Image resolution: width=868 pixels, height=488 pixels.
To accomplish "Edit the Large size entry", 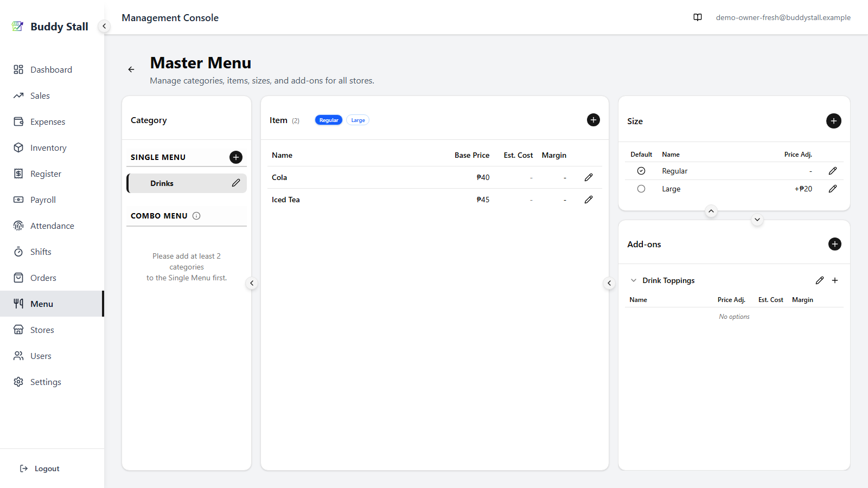I will [833, 189].
